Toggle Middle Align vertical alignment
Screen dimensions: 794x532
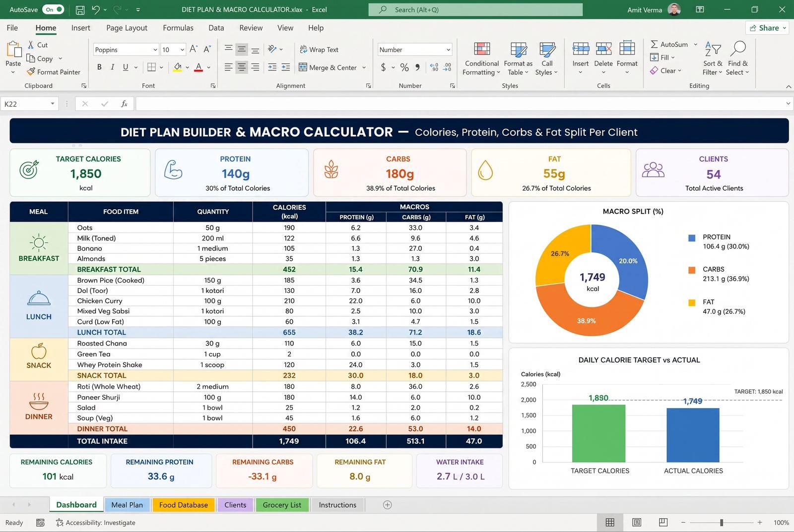242,49
